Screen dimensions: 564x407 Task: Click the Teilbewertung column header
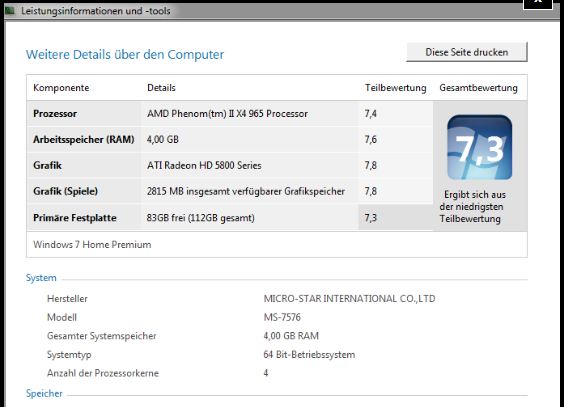point(396,88)
